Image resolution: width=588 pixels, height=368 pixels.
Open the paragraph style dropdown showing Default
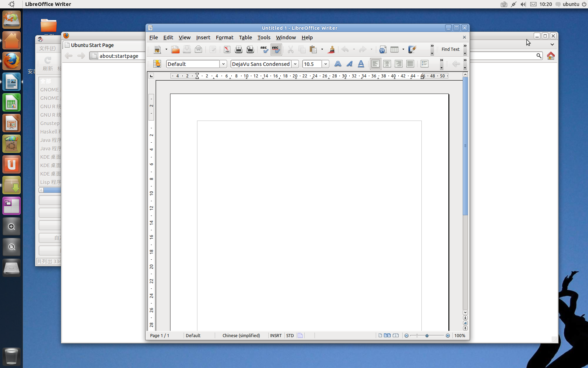(223, 64)
